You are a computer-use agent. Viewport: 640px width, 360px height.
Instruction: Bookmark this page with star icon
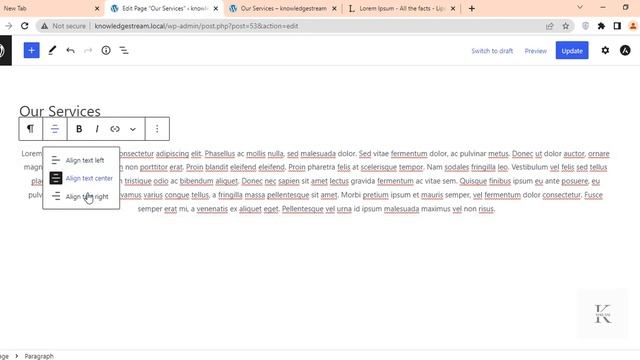(565, 26)
